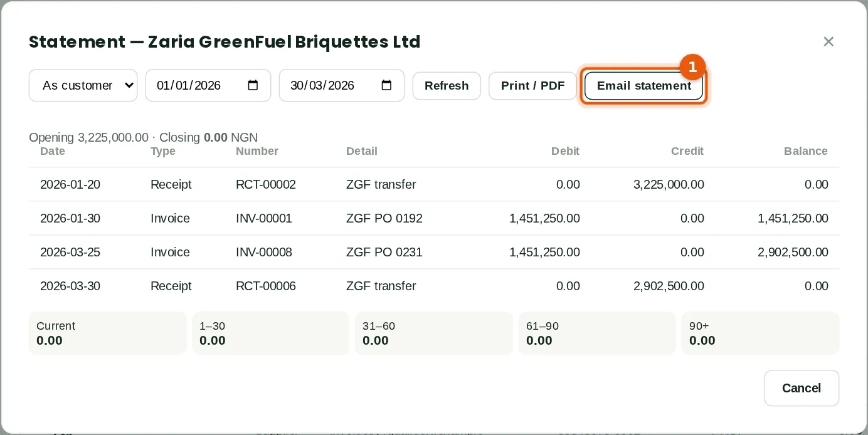The height and width of the screenshot is (435, 868).
Task: Open the end date calendar picker icon
Action: (x=387, y=85)
